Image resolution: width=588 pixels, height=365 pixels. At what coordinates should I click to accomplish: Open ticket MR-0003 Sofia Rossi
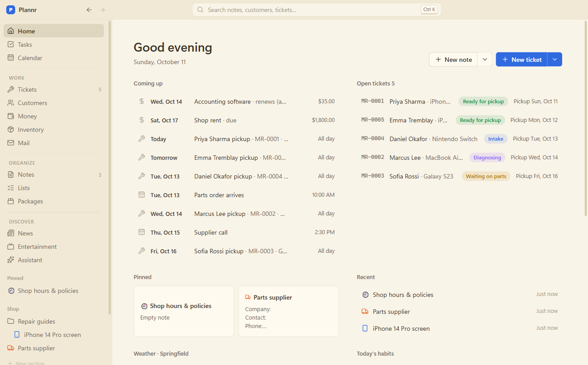coord(459,176)
